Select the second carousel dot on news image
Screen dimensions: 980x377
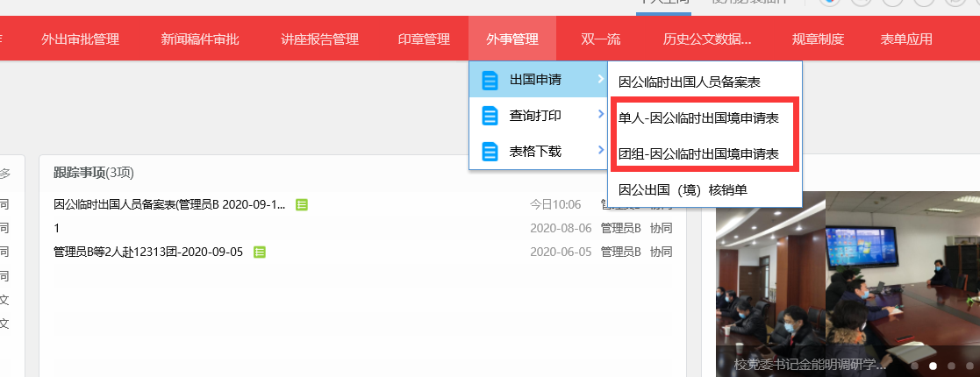click(934, 365)
